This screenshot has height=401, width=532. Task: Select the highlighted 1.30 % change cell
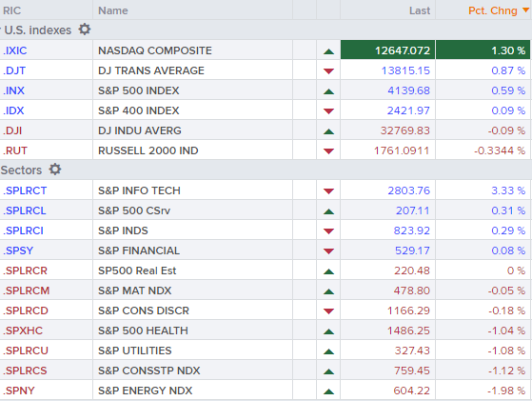[x=483, y=50]
